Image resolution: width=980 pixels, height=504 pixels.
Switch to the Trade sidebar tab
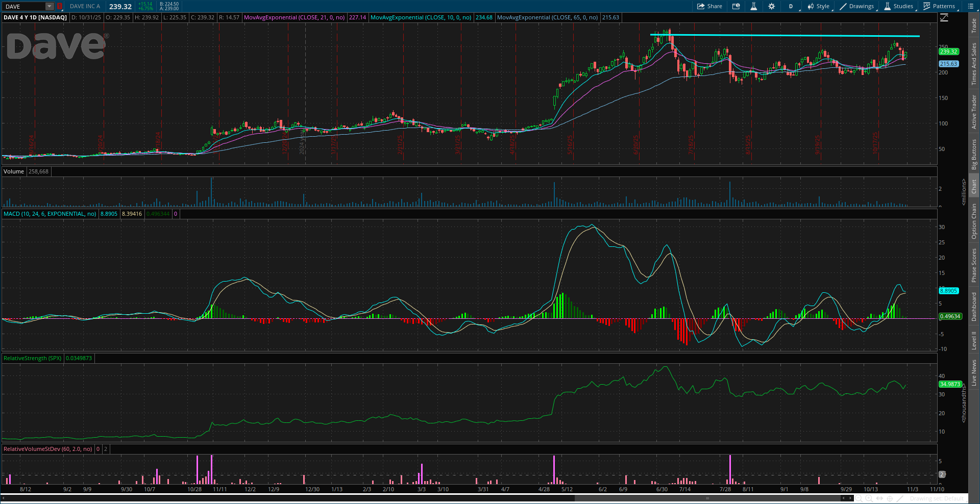[x=974, y=26]
